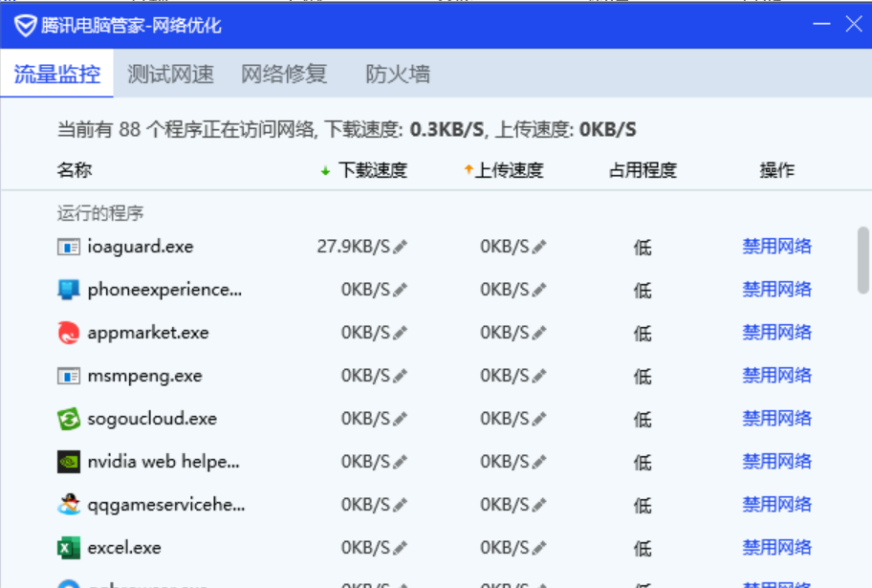The image size is (872, 588).
Task: Open the 网络修复 tab
Action: (x=284, y=74)
